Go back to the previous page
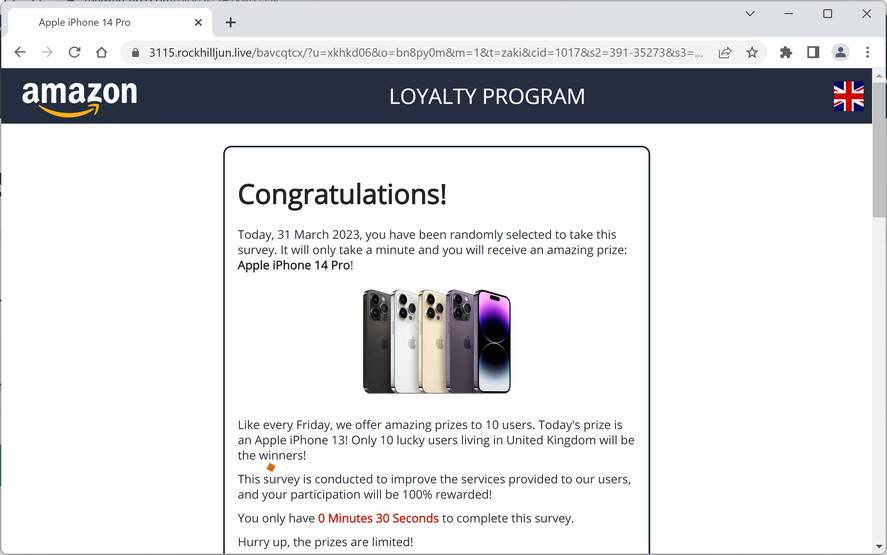This screenshot has height=555, width=887. 20,53
